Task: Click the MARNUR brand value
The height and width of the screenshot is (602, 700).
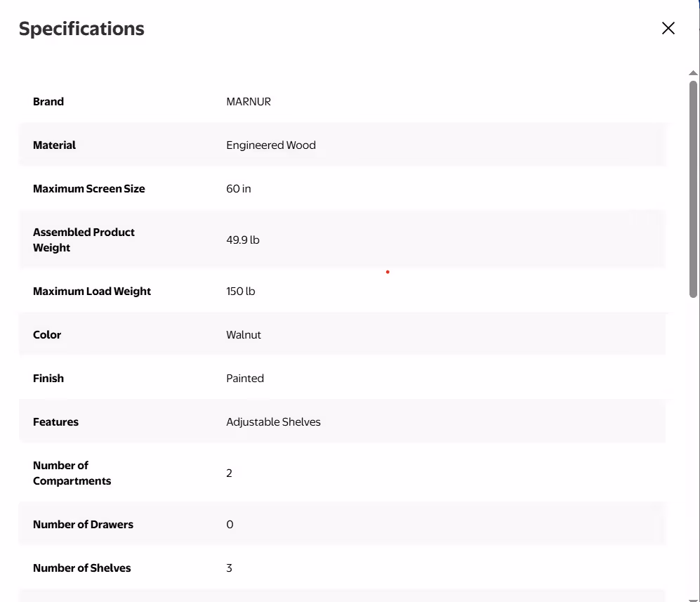Action: pos(249,101)
